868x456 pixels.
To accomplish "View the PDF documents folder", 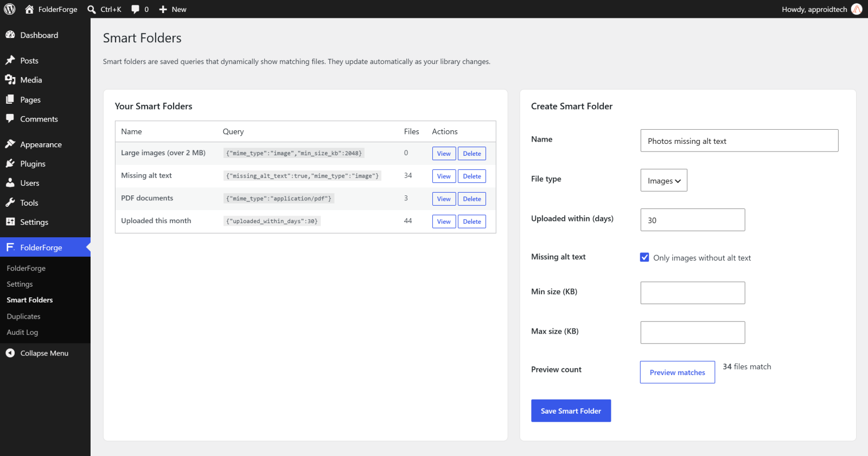I will click(x=444, y=199).
